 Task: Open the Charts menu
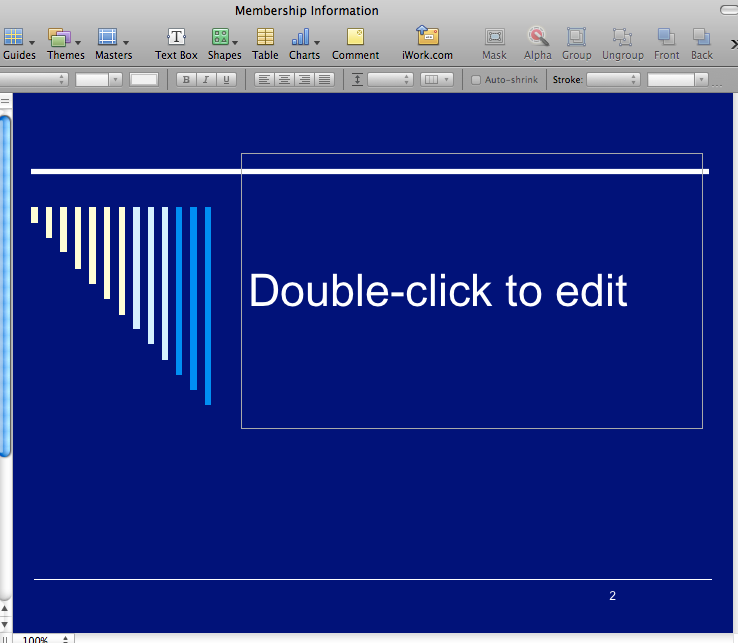click(x=304, y=43)
